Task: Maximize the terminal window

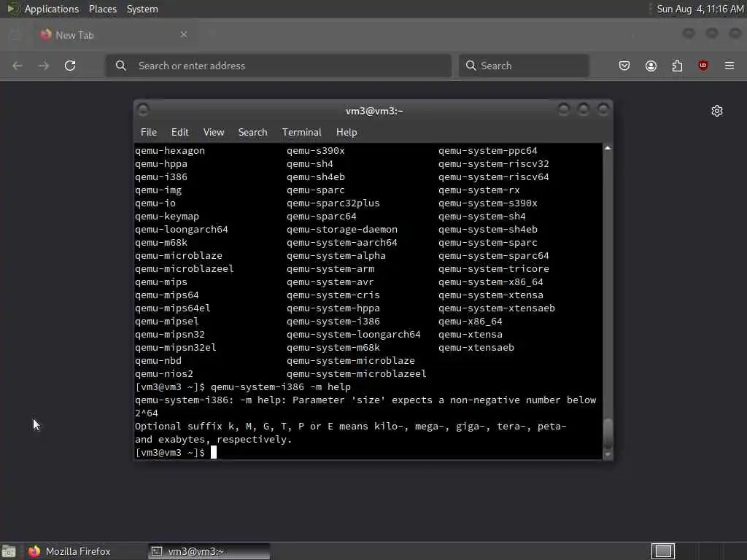Action: (583, 110)
